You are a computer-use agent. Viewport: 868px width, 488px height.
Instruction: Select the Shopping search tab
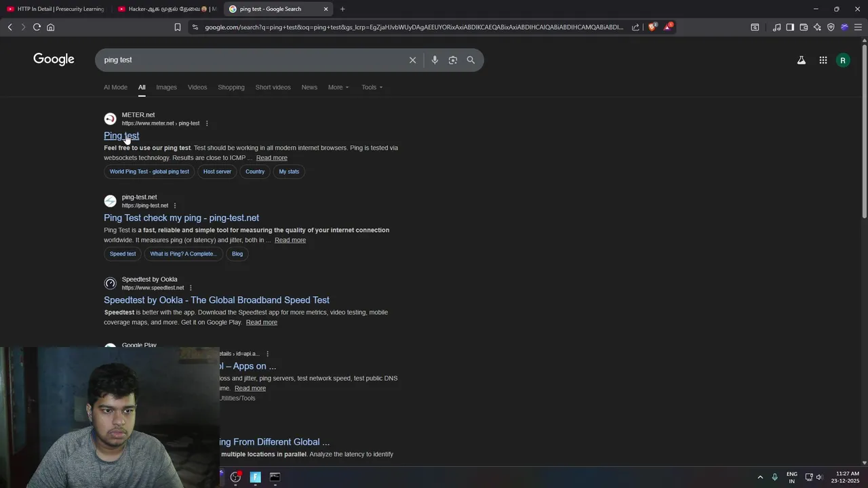point(231,87)
